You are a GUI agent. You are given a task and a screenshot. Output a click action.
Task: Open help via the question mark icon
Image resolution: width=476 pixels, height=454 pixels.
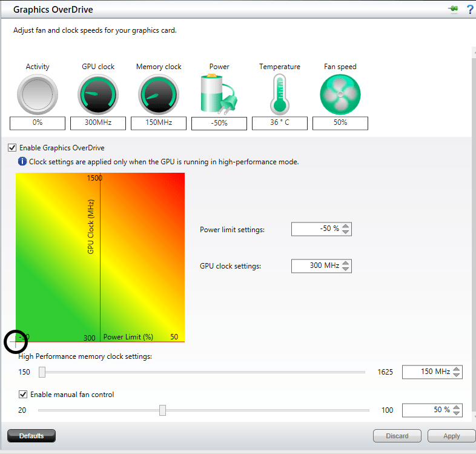(470, 10)
